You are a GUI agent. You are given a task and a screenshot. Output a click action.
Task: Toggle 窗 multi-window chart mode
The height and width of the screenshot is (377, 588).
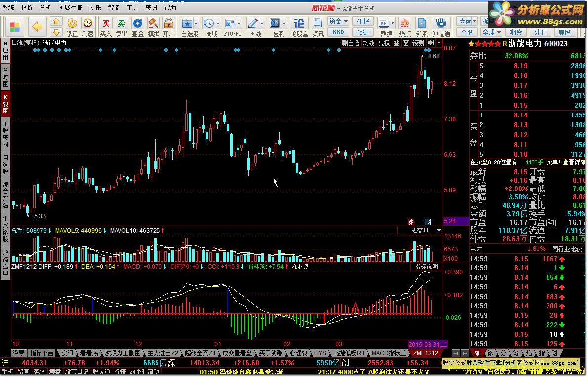pos(406,43)
